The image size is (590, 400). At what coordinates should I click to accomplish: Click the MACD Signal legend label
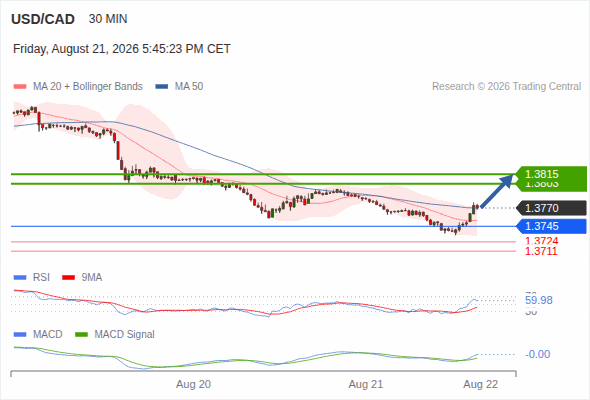[125, 335]
